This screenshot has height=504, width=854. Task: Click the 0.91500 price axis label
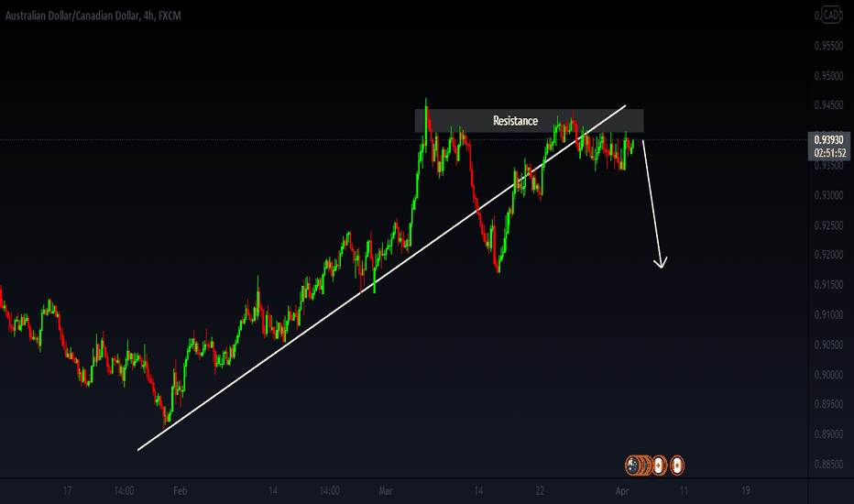pyautogui.click(x=828, y=284)
